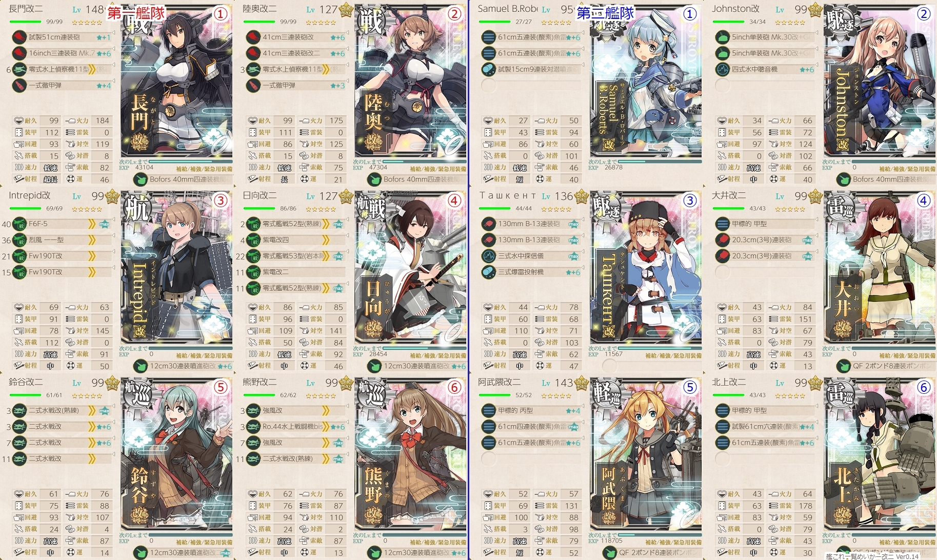Click the ship name Ташкент

(508, 195)
